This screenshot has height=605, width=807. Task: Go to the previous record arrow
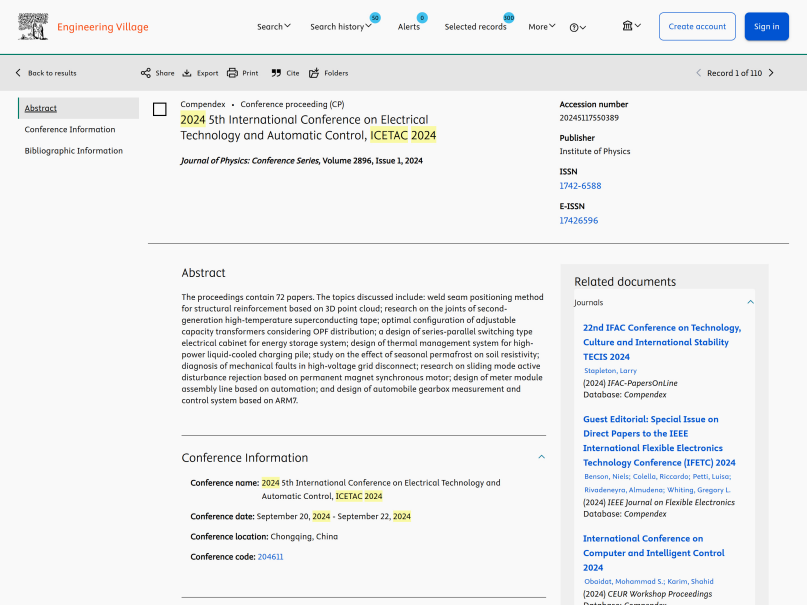698,73
